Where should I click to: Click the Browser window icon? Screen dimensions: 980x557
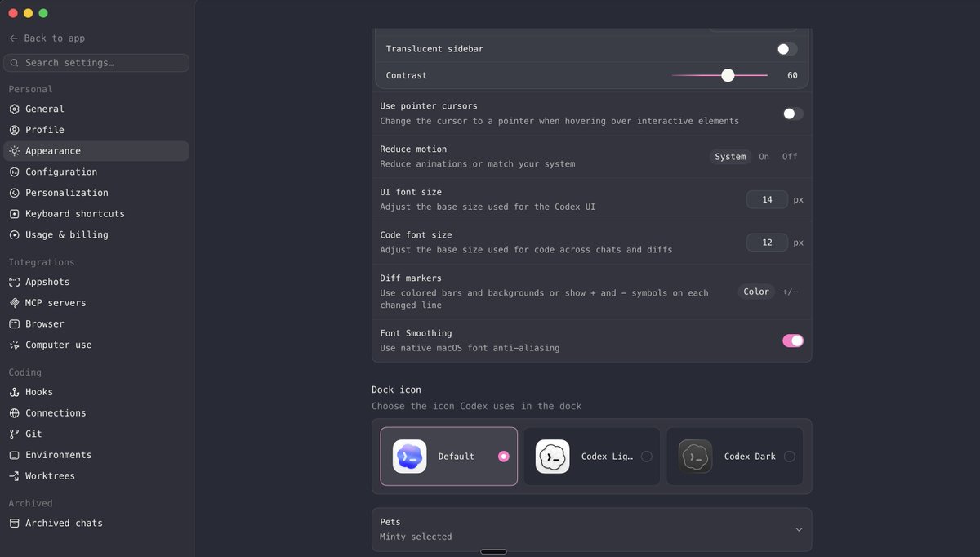(x=14, y=324)
